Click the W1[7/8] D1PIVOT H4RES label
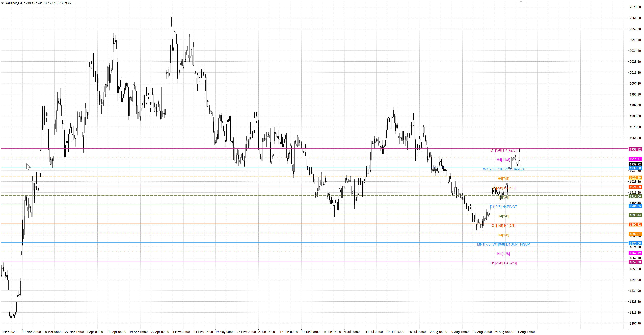The height and width of the screenshot is (335, 644). pyautogui.click(x=503, y=169)
